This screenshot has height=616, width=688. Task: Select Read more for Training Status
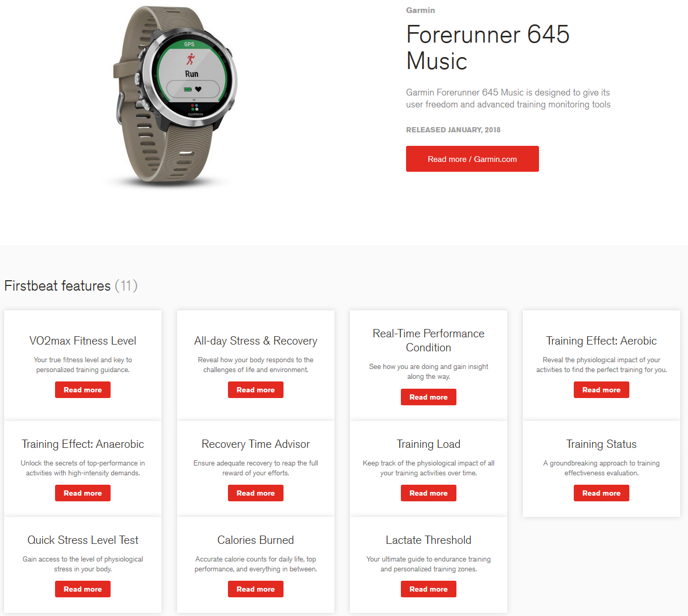[601, 493]
